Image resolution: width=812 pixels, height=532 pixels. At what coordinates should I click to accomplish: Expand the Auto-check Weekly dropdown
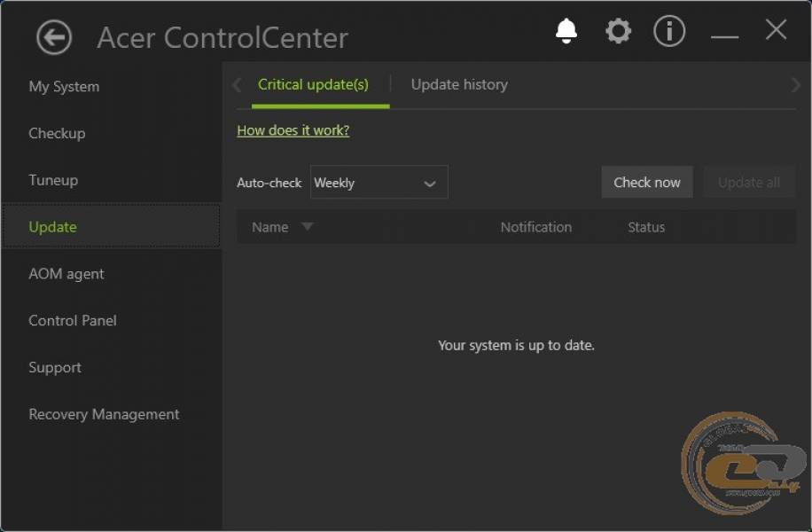tap(379, 183)
